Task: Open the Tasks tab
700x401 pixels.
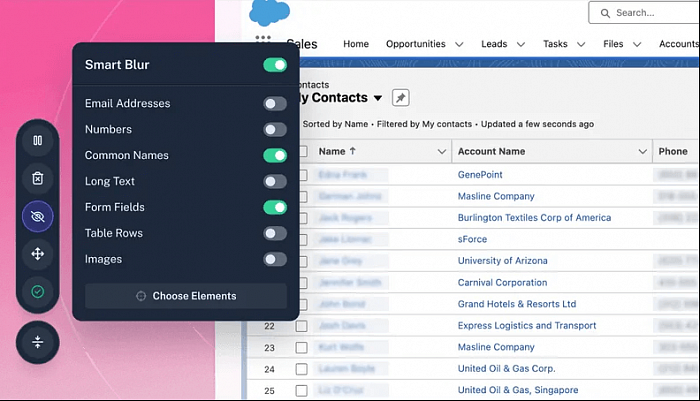Action: (x=555, y=44)
